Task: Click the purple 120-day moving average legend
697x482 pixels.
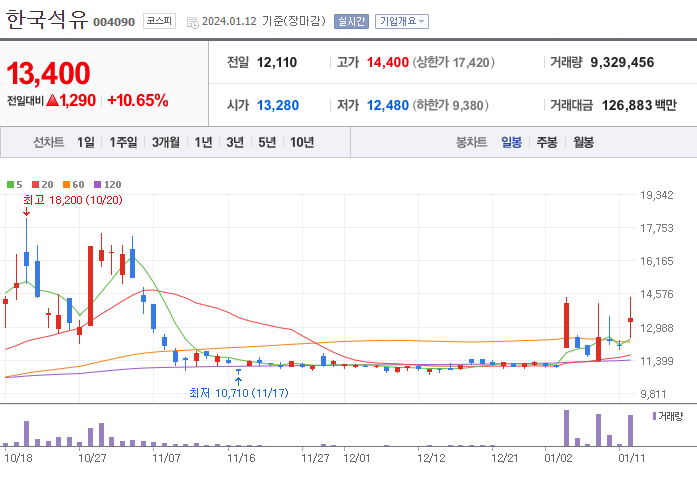Action: click(x=108, y=184)
